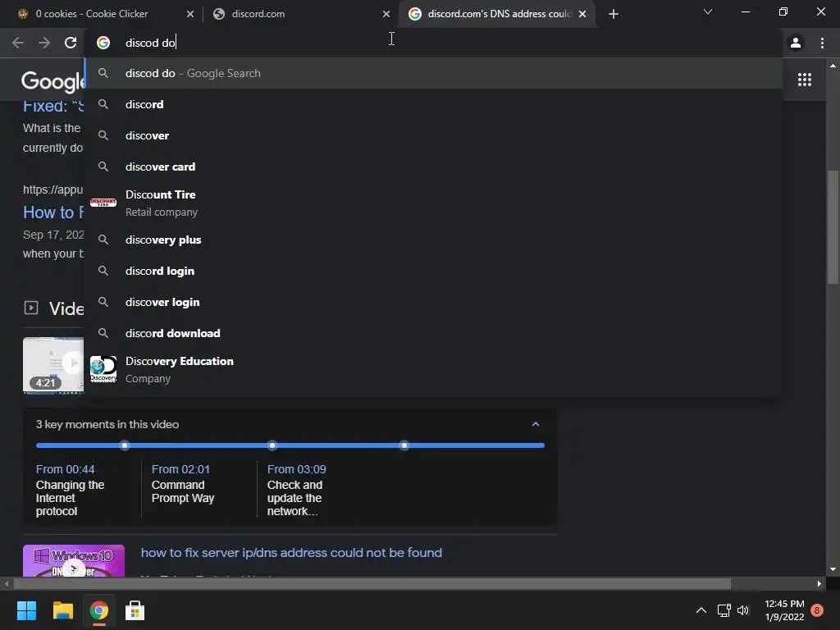Jump to the first key moment marker
The height and width of the screenshot is (630, 840).
pos(125,445)
